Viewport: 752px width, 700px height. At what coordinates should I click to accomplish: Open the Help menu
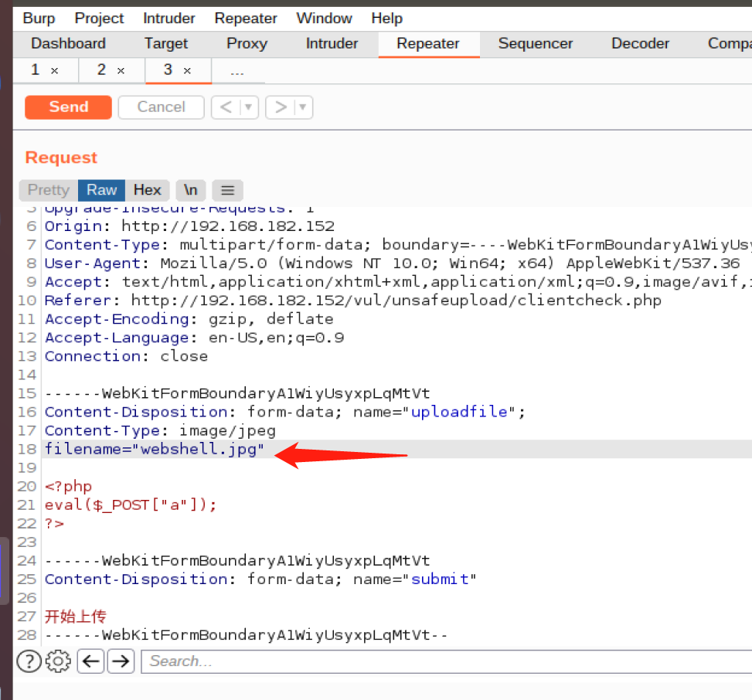tap(386, 19)
